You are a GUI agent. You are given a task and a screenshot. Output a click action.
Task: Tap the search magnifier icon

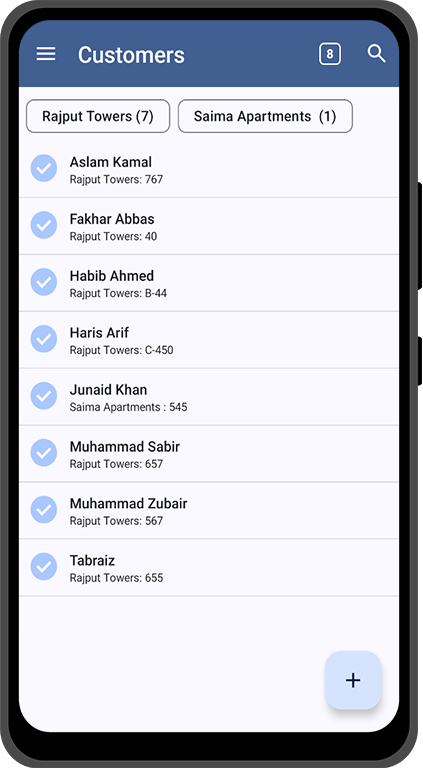(376, 53)
